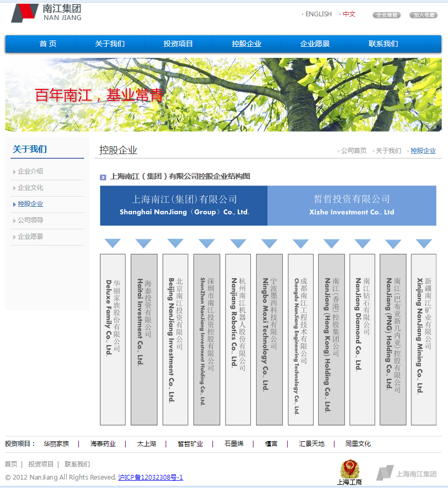Click arrow above NanJiang Diamond
This screenshot has height=488, width=448.
pos(362,243)
